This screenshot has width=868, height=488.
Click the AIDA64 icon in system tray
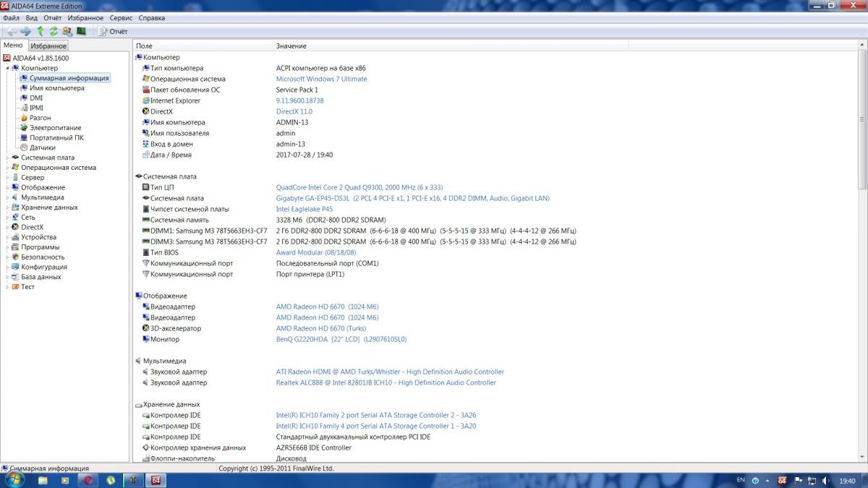click(782, 480)
